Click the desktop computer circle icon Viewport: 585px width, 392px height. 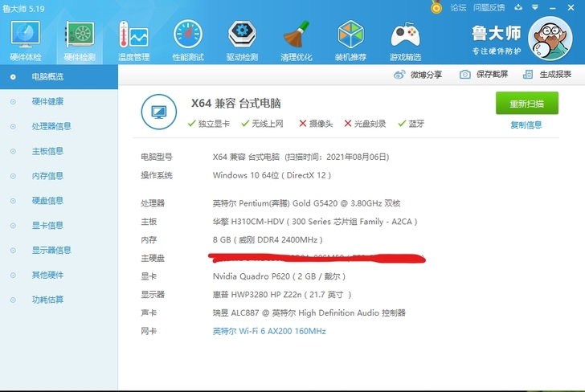tap(159, 112)
